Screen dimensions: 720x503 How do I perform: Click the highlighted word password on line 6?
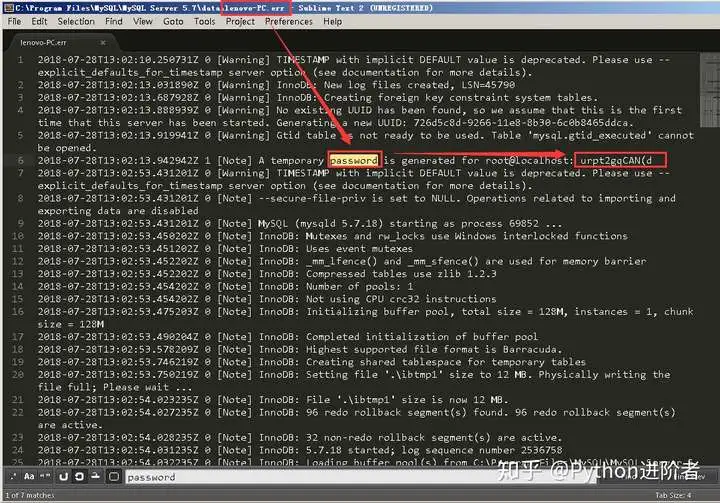[354, 160]
